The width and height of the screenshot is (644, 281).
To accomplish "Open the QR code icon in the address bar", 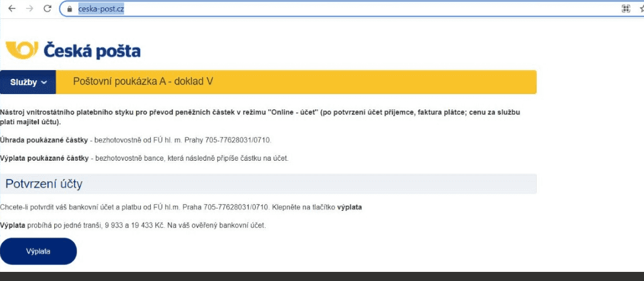I will click(626, 9).
